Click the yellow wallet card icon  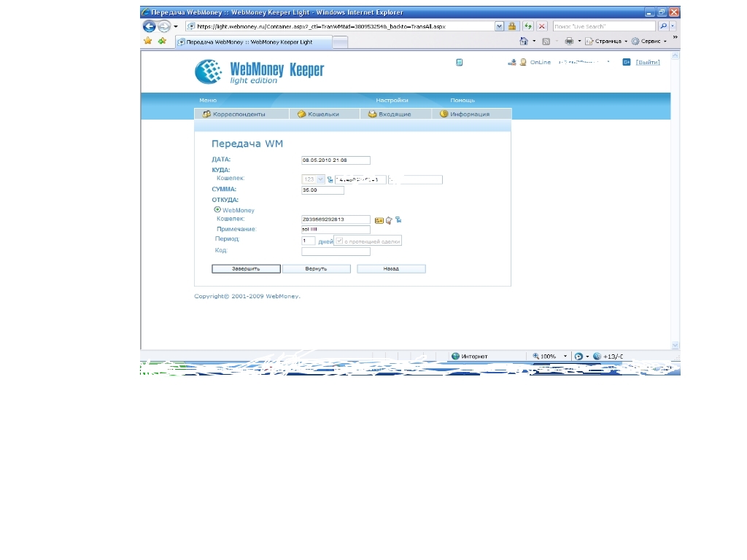point(379,220)
